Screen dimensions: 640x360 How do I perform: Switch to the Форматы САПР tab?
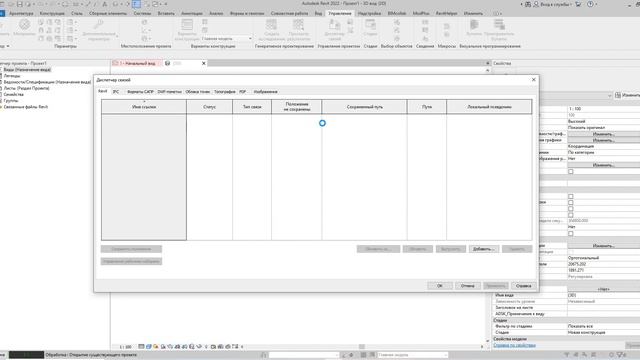(x=140, y=92)
